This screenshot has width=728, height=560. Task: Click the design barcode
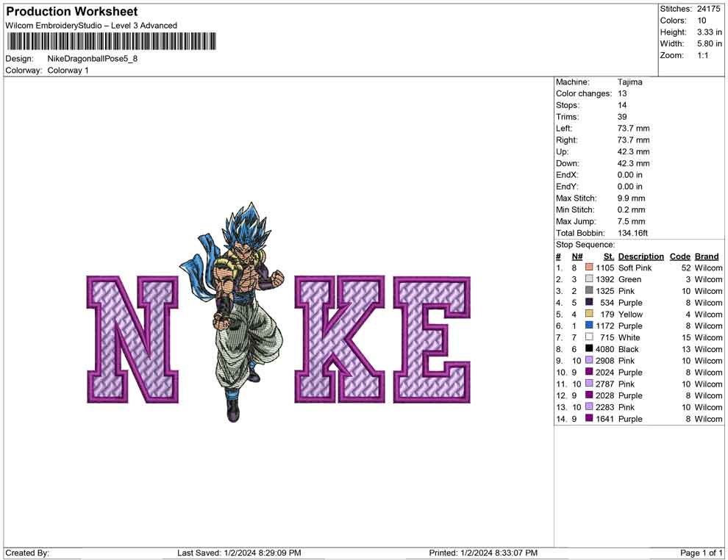[x=112, y=41]
